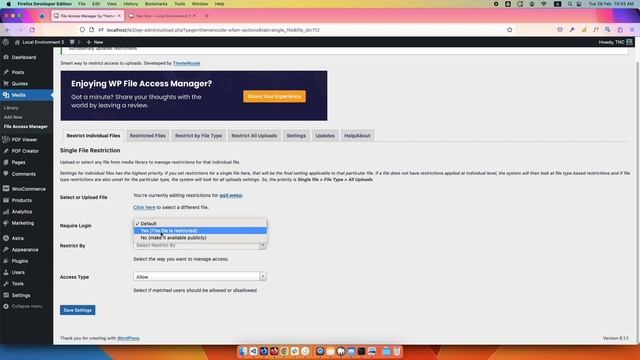
Task: Open Terminal from the Dock
Action: [x=361, y=351]
